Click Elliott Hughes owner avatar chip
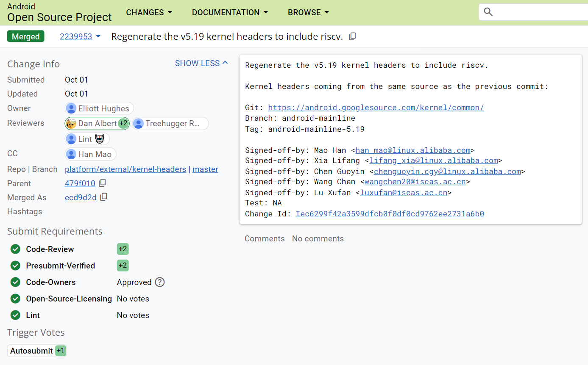Screen dimensions: 588x365 [99, 108]
